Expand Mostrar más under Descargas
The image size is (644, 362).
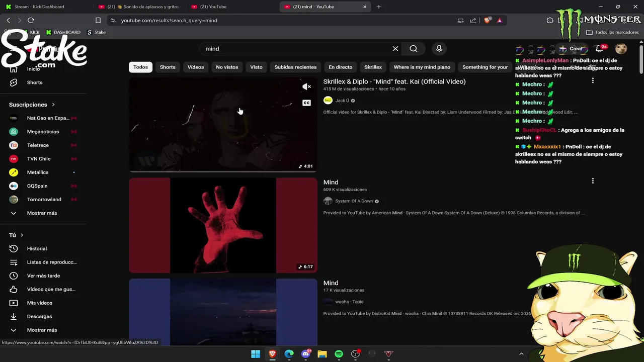42,330
